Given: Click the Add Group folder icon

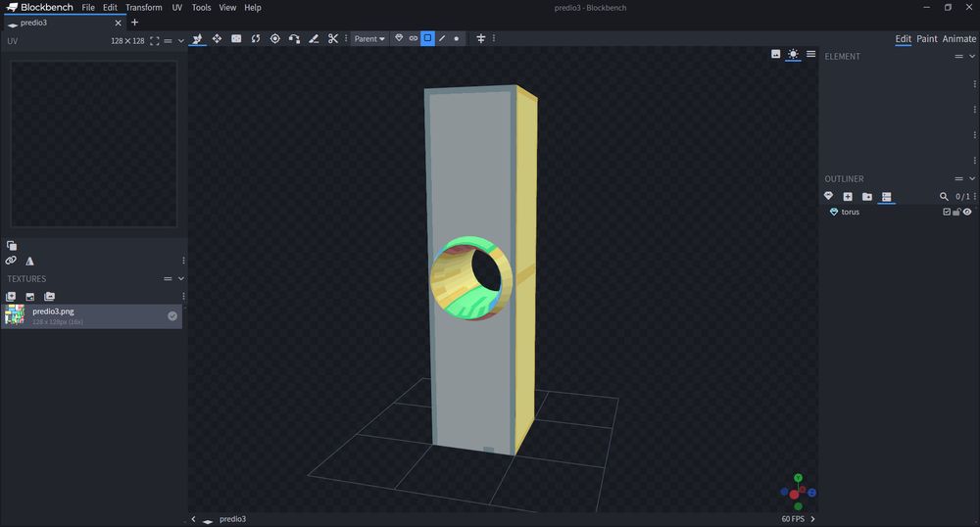Looking at the screenshot, I should (867, 197).
